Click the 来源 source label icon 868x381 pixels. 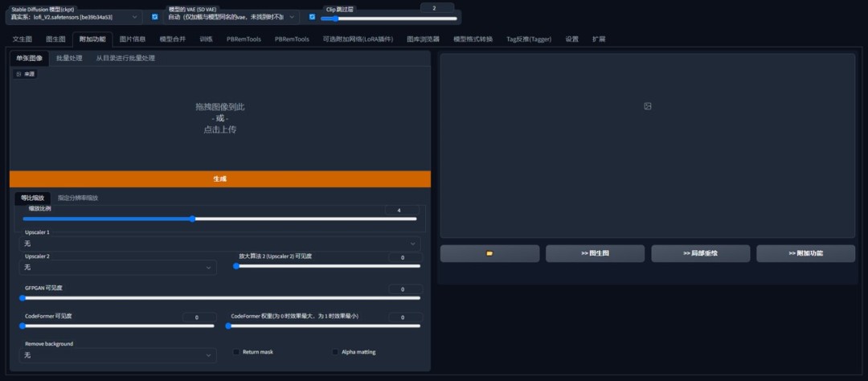point(18,74)
